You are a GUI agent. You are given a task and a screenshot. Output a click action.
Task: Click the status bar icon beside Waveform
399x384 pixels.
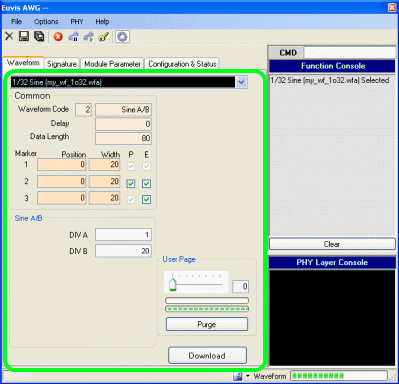coord(238,376)
